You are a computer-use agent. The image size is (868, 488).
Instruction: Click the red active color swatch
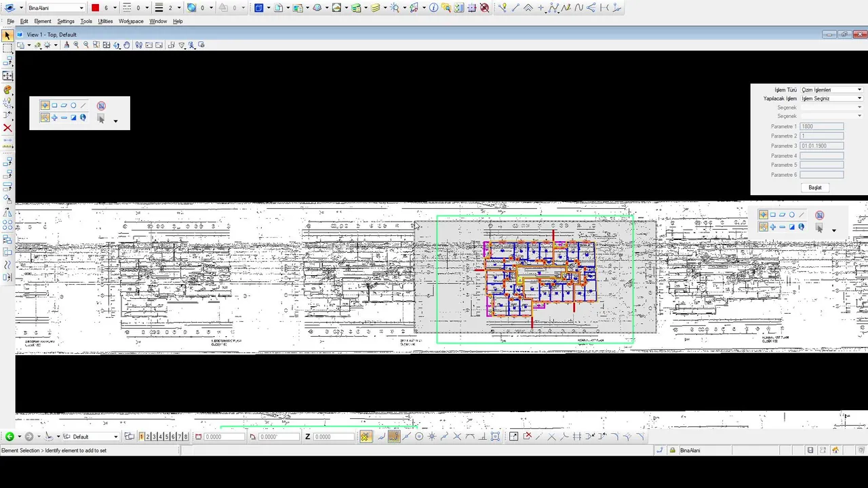point(96,8)
